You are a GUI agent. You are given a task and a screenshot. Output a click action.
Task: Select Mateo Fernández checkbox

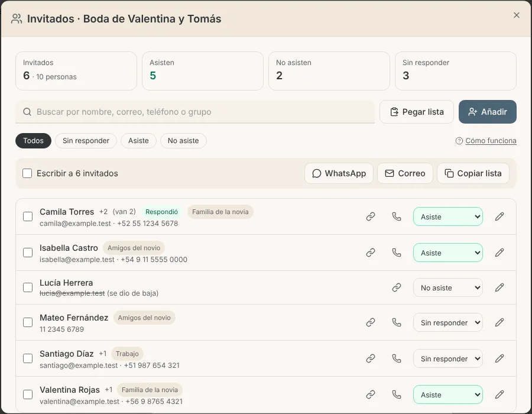tap(28, 322)
